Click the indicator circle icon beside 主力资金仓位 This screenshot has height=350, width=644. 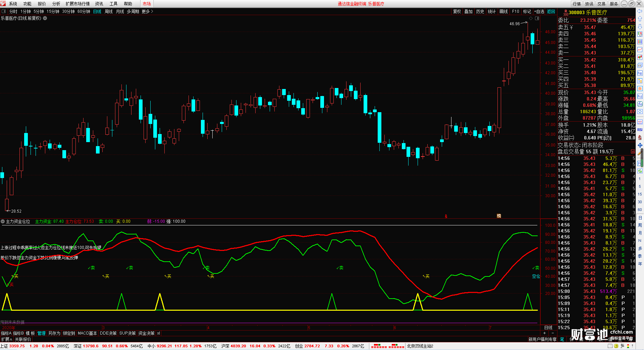[x=3, y=221]
